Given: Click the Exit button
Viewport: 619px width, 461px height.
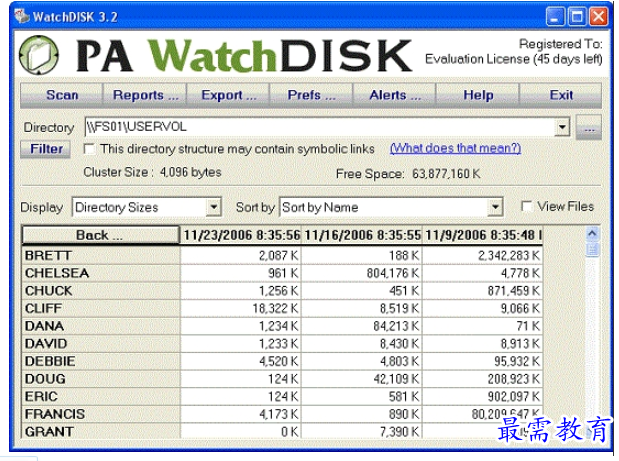Looking at the screenshot, I should coord(561,95).
